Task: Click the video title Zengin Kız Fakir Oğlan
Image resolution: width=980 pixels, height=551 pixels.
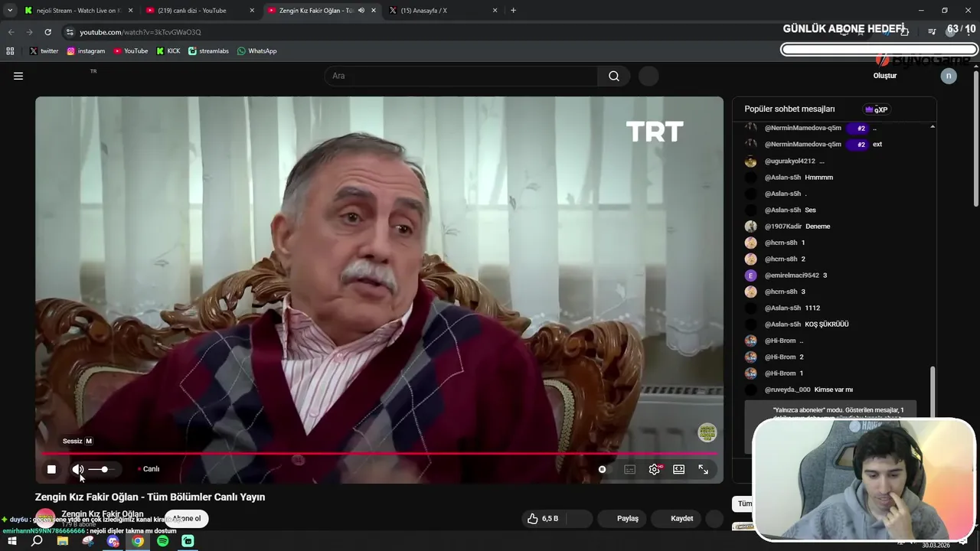Action: point(150,497)
